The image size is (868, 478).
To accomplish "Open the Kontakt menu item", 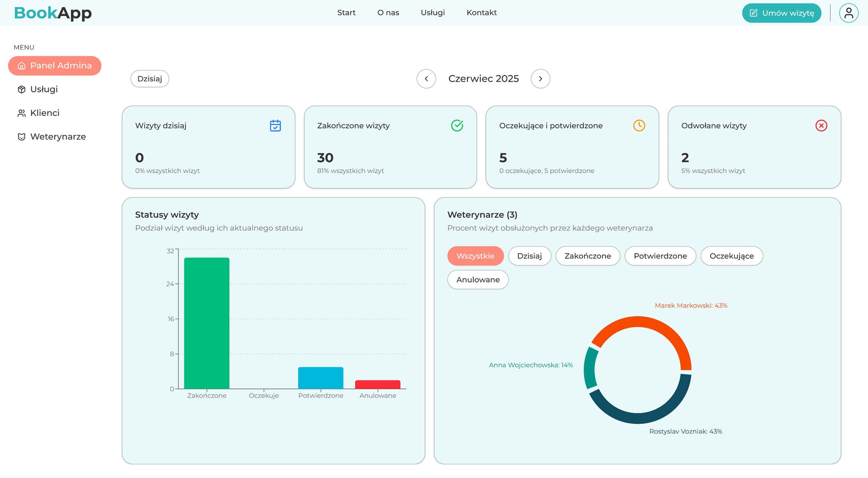I will click(x=481, y=12).
